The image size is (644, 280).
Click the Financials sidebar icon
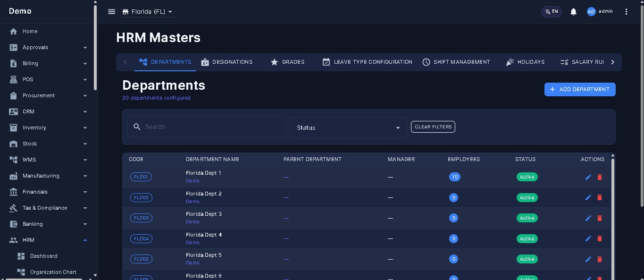[x=14, y=192]
